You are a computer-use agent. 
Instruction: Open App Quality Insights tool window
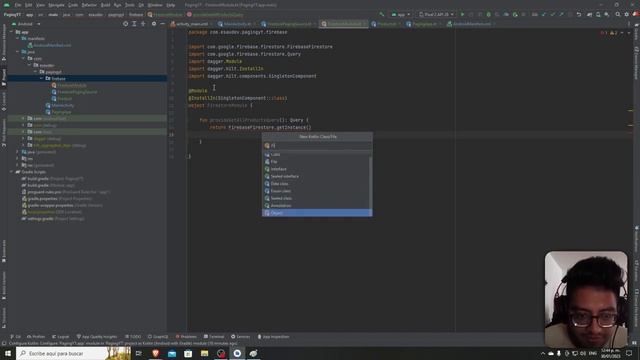pyautogui.click(x=97, y=337)
